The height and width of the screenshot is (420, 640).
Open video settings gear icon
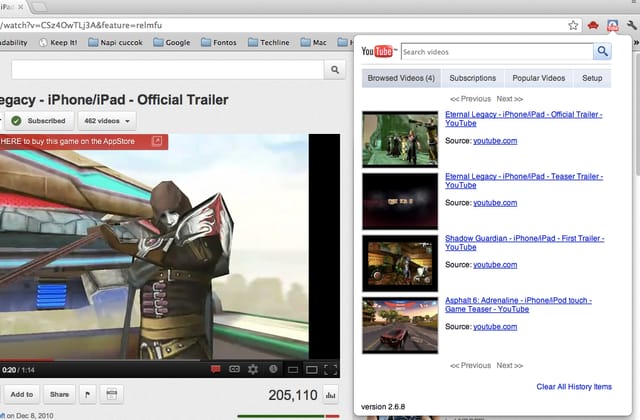tap(253, 369)
